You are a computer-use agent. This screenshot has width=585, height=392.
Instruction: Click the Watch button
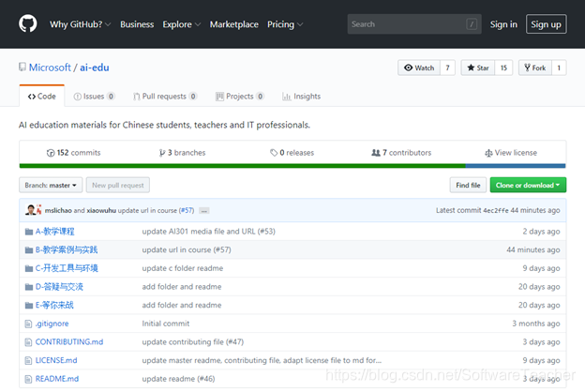[x=419, y=68]
